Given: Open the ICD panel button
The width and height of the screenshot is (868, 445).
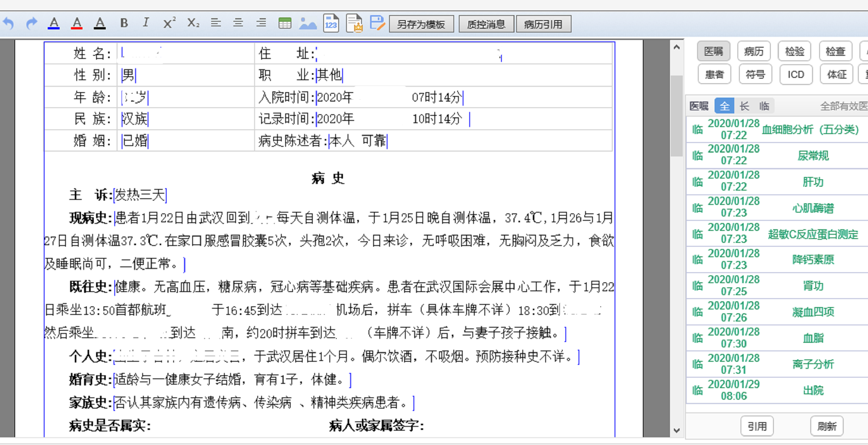Looking at the screenshot, I should (x=796, y=74).
